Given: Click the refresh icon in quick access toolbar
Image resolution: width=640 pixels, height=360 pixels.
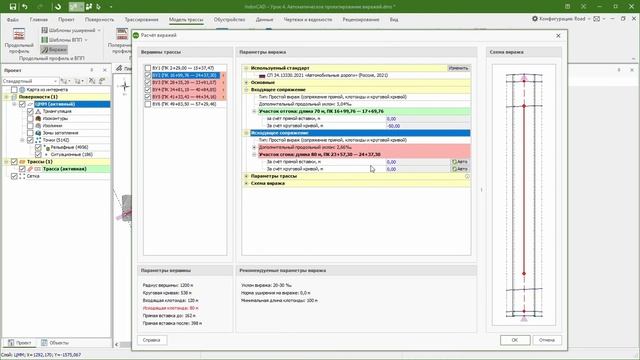Looking at the screenshot, I should point(58,7).
